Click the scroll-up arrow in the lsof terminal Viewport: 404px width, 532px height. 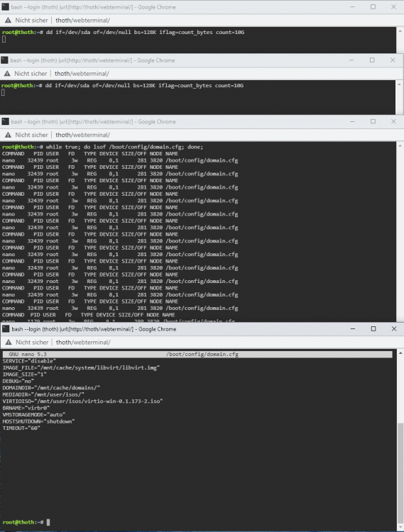point(400,145)
